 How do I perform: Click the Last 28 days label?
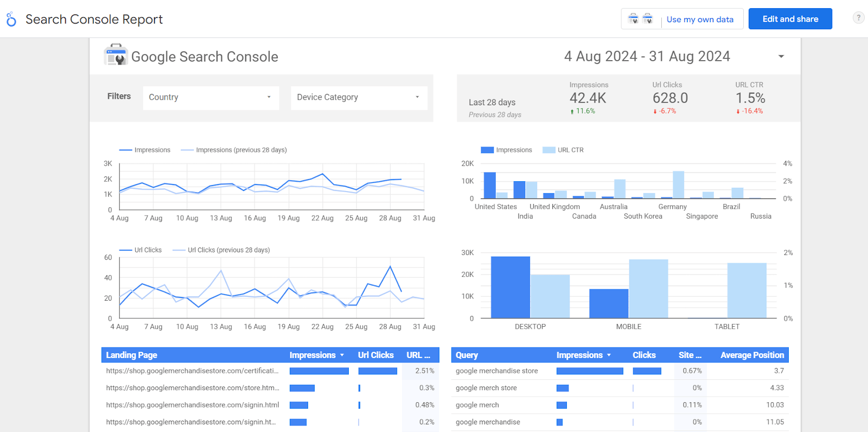492,103
